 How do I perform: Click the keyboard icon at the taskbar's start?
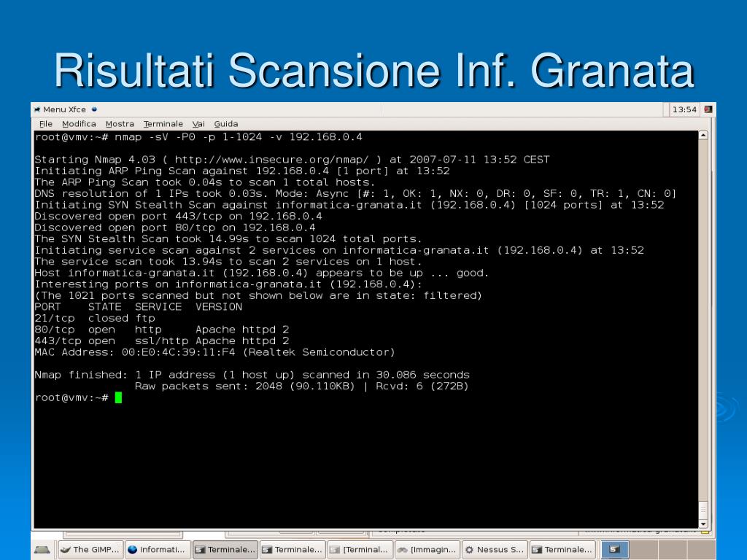[42, 550]
